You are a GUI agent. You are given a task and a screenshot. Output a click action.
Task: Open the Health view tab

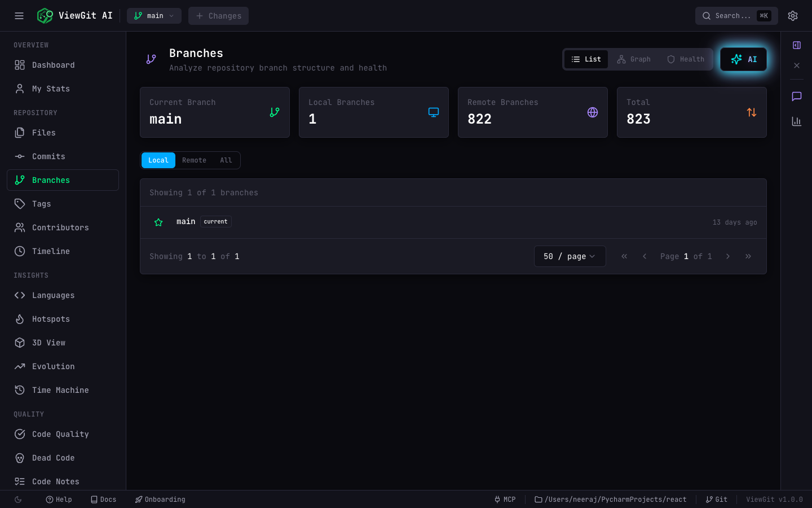click(685, 59)
